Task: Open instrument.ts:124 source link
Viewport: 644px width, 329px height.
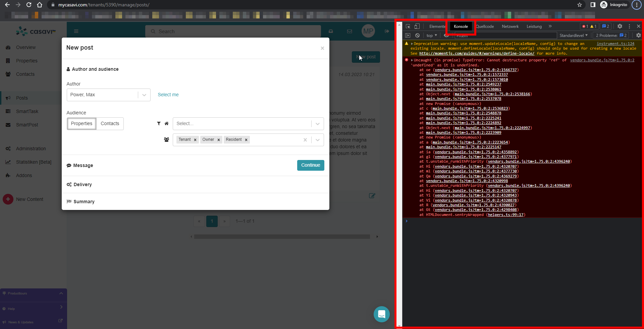Action: point(615,44)
